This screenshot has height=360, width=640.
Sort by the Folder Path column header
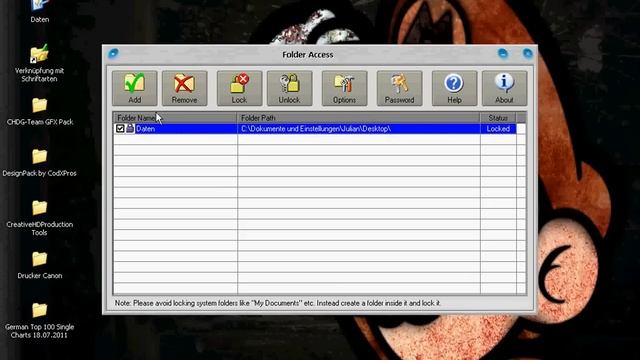pyautogui.click(x=358, y=118)
